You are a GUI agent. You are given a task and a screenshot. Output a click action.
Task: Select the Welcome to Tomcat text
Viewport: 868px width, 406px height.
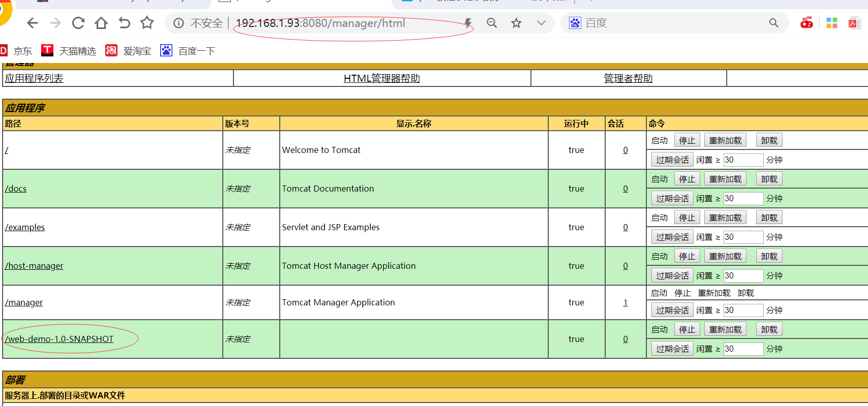coord(321,150)
